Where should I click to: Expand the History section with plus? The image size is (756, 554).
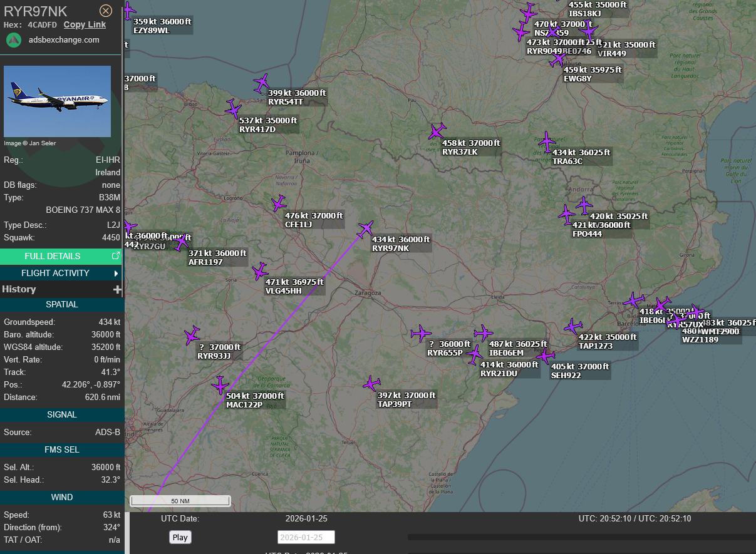point(117,289)
